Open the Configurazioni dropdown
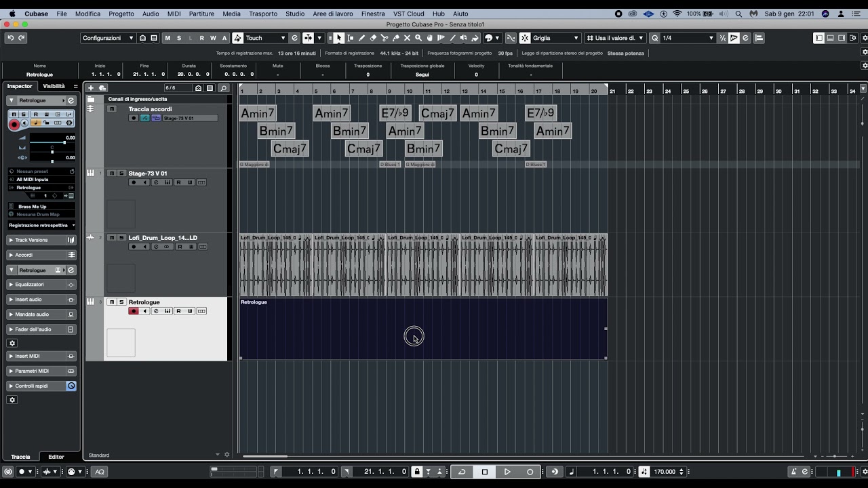The height and width of the screenshot is (488, 868). (108, 38)
